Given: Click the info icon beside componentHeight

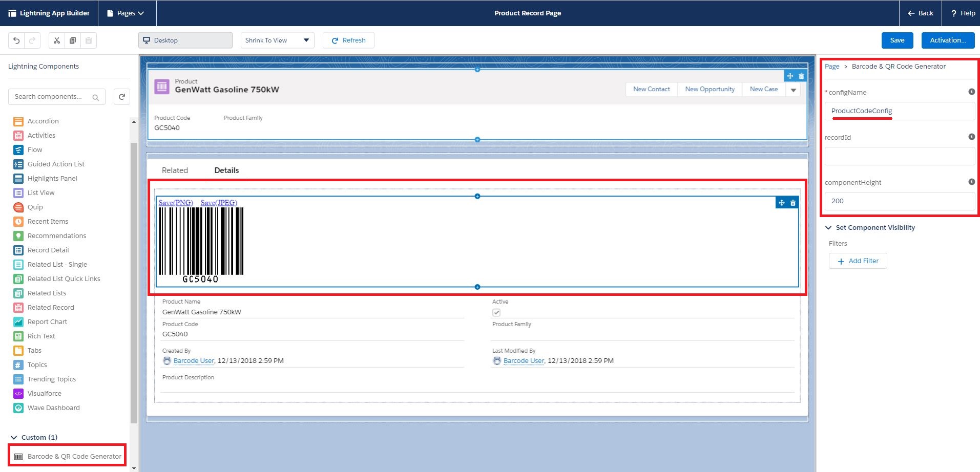Looking at the screenshot, I should click(971, 182).
